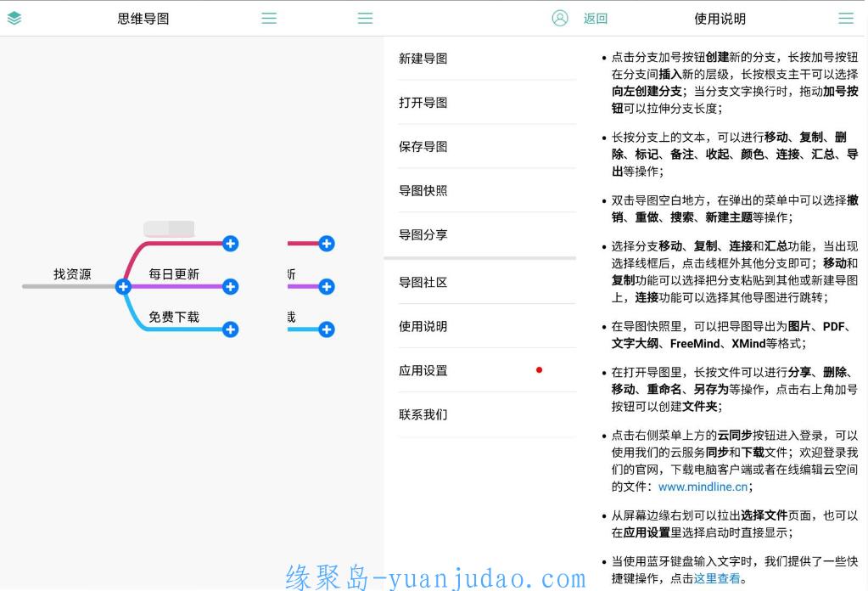Image resolution: width=868 pixels, height=591 pixels.
Task: Click plus button on 免费下载 branch
Action: (x=230, y=329)
